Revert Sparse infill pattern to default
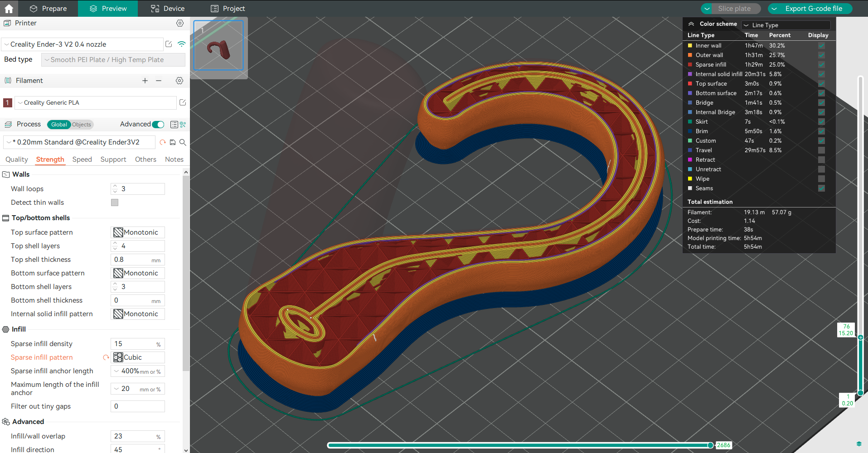868x453 pixels. tap(106, 357)
